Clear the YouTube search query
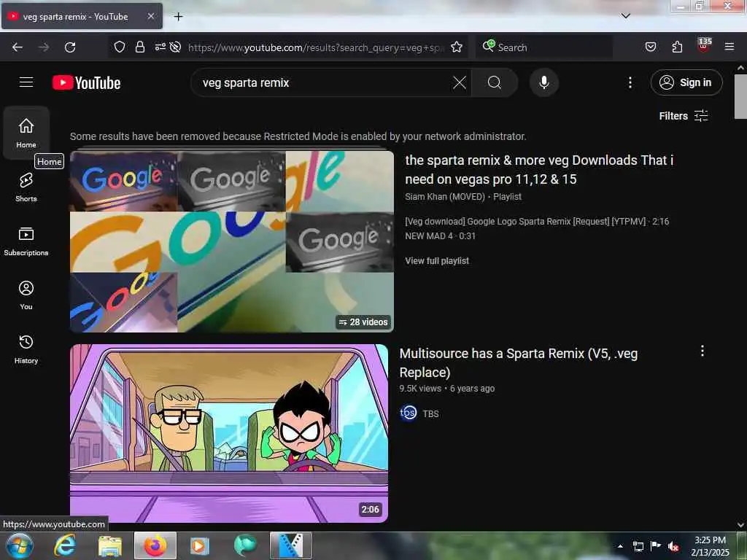This screenshot has height=560, width=747. pos(460,82)
